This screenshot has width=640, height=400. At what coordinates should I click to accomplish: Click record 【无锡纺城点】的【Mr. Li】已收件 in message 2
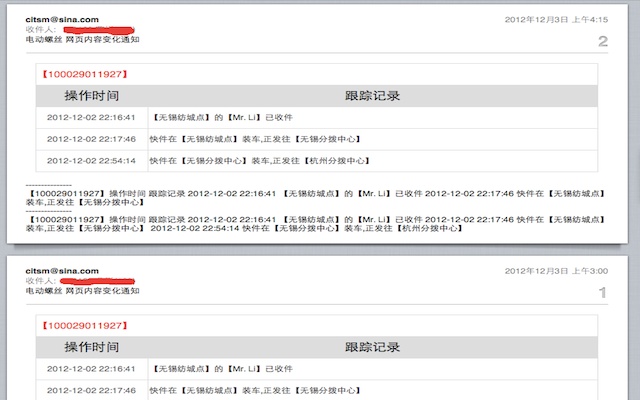point(222,118)
